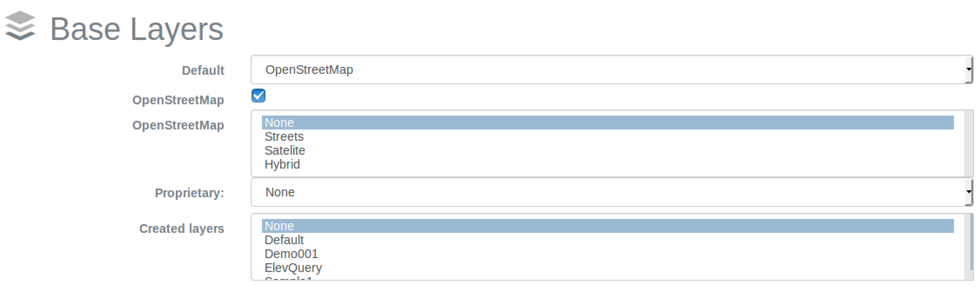Screen dimensions: 980x305
Task: Open the Proprietary dropdown
Action: 609,192
